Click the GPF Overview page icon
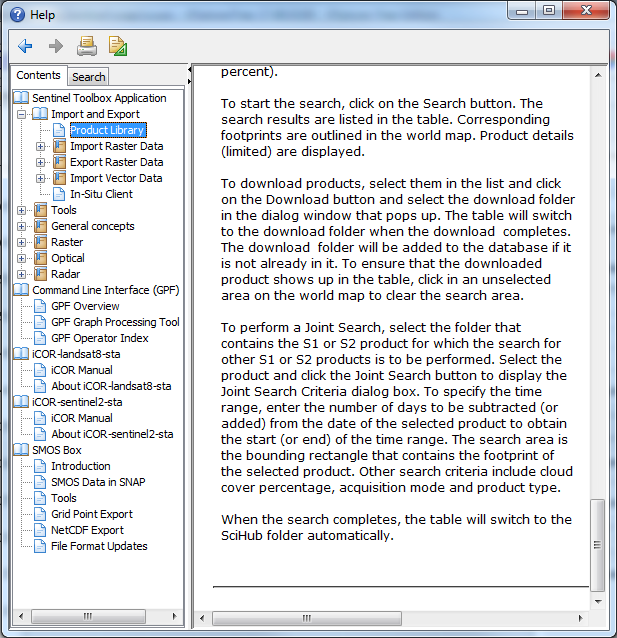 [x=40, y=306]
